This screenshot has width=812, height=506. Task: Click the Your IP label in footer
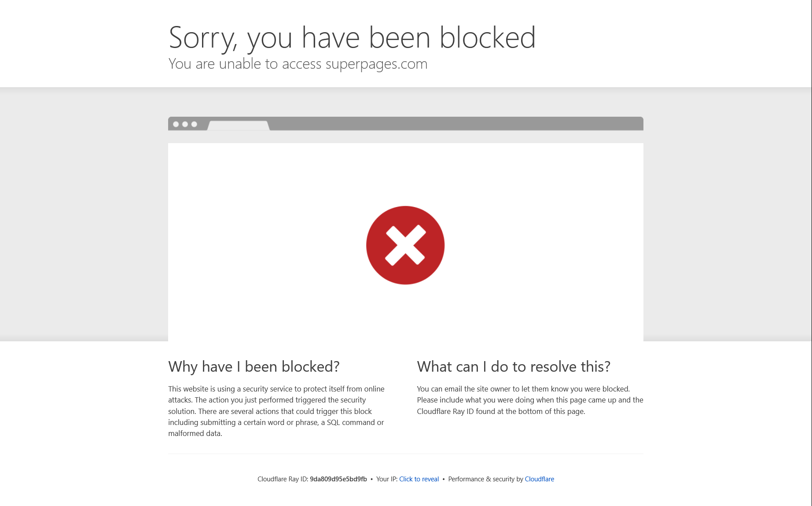tap(387, 479)
